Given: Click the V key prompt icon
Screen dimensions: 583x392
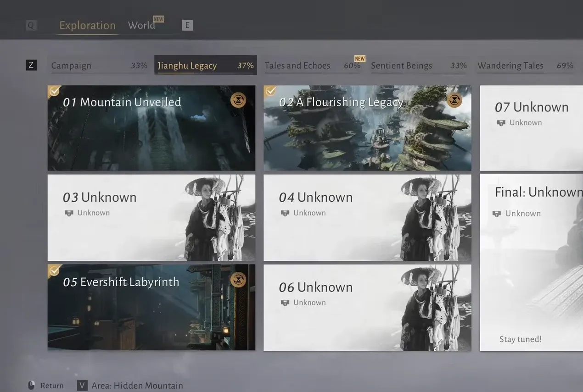Looking at the screenshot, I should 82,385.
